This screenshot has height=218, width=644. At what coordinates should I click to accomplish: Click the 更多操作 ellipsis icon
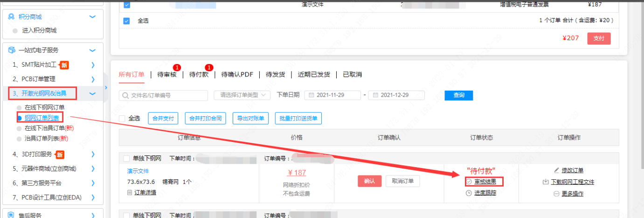556,194
